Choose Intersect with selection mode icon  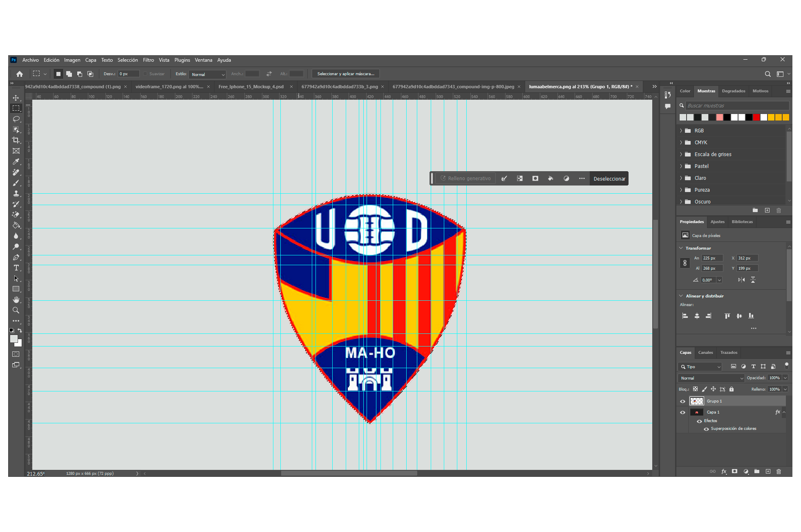(90, 74)
